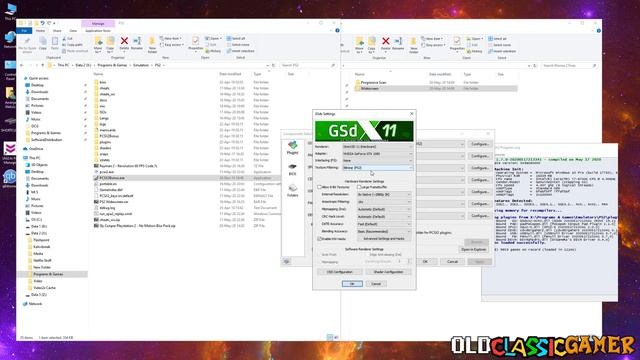
Task: Click Rename icon in PS2 Explorer ribbon
Action: [x=137, y=43]
